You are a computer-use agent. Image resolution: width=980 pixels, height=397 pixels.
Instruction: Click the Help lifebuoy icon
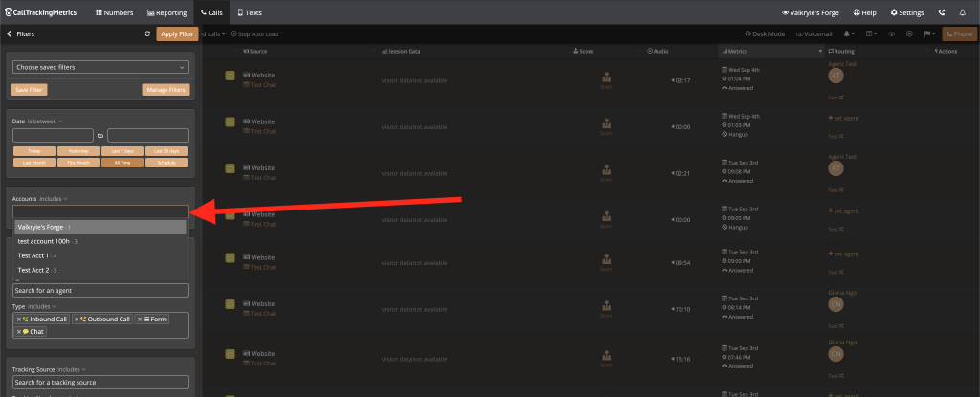point(857,12)
